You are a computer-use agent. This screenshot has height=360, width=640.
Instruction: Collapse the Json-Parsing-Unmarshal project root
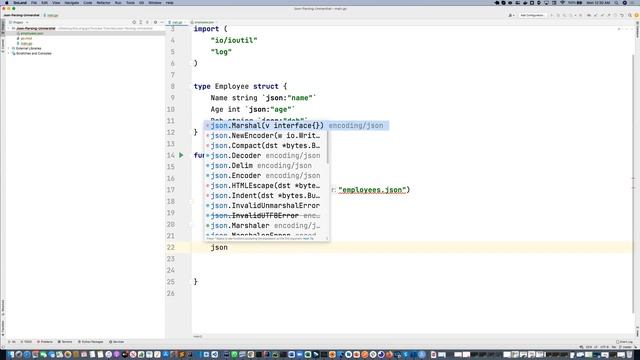point(9,29)
